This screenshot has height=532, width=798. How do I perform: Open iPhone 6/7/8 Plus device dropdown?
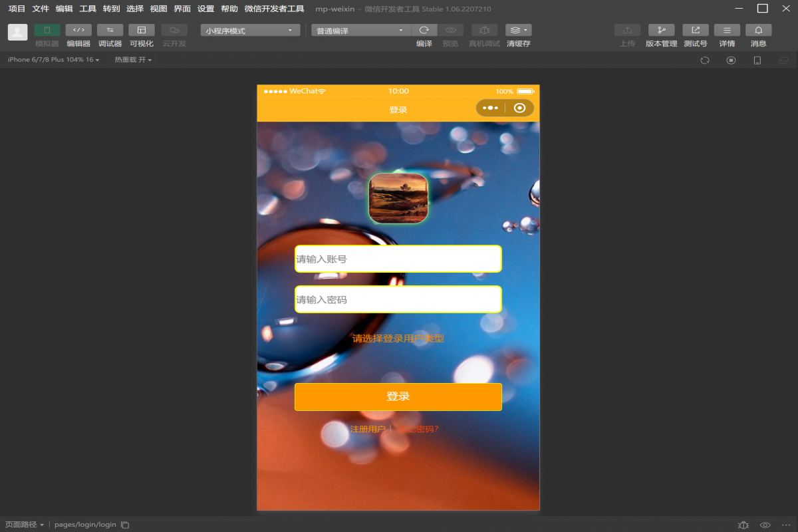coord(53,60)
